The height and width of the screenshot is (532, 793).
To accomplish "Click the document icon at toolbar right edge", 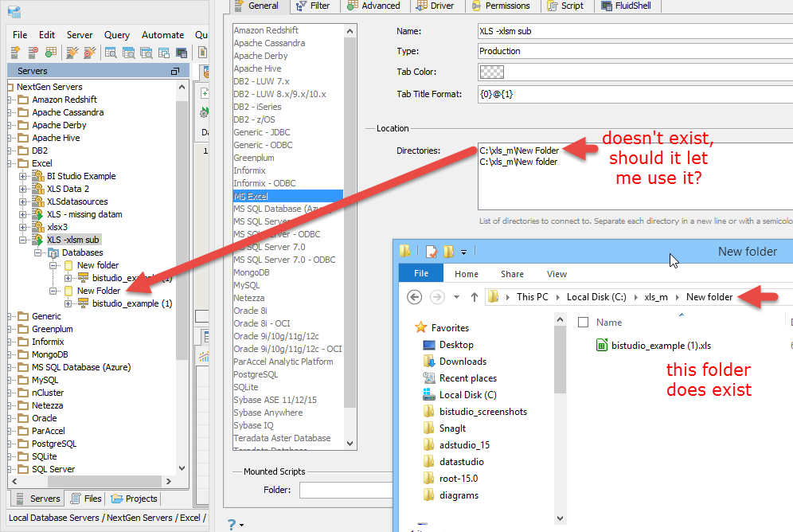I will pyautogui.click(x=202, y=52).
